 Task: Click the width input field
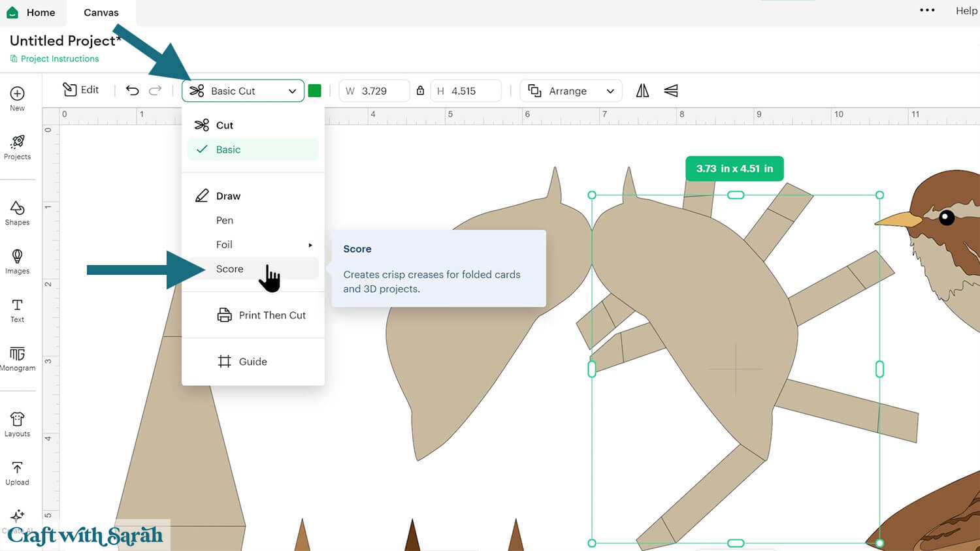click(382, 91)
